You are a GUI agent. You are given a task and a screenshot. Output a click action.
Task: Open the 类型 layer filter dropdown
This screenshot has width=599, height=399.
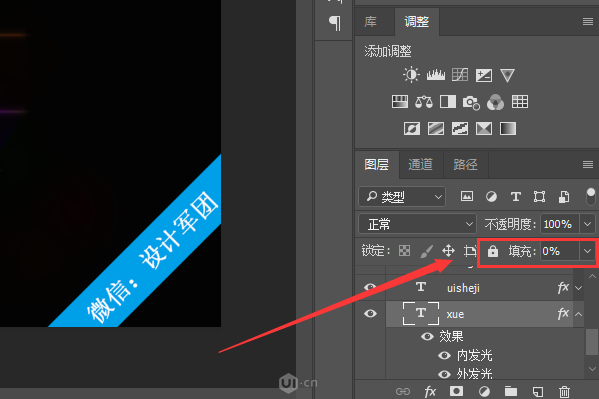click(x=402, y=196)
